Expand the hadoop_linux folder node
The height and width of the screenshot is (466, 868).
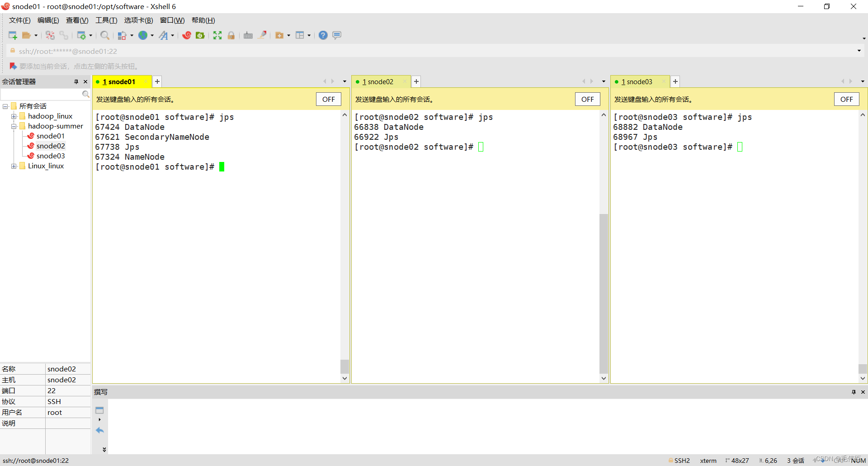pyautogui.click(x=14, y=116)
